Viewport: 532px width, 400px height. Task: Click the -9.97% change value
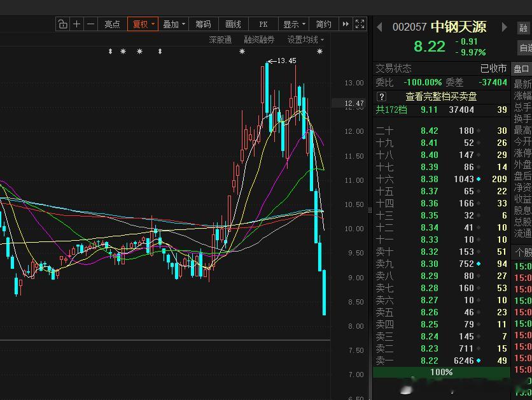pos(470,52)
